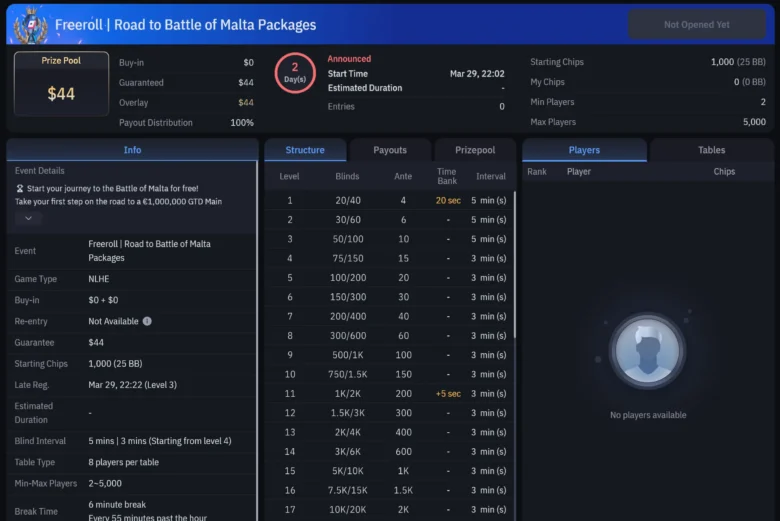The height and width of the screenshot is (521, 780).
Task: Select level 15 blinds 5K/10K
Action: click(348, 471)
